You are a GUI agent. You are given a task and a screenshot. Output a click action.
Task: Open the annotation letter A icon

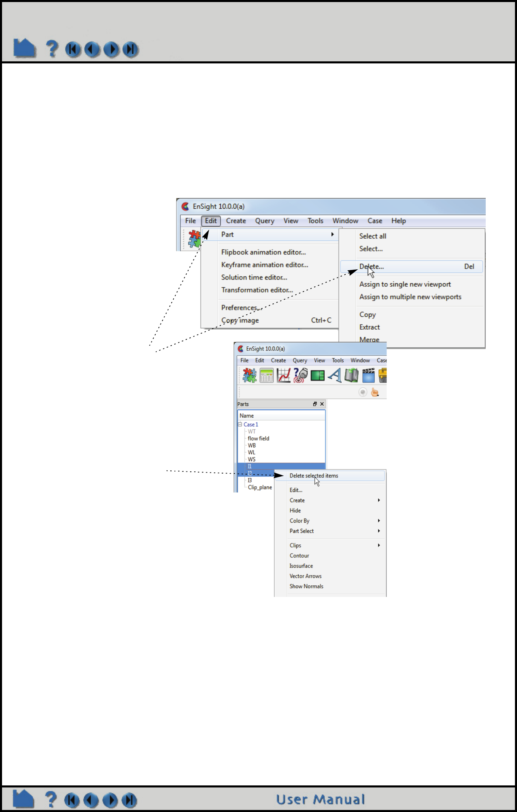[x=334, y=375]
